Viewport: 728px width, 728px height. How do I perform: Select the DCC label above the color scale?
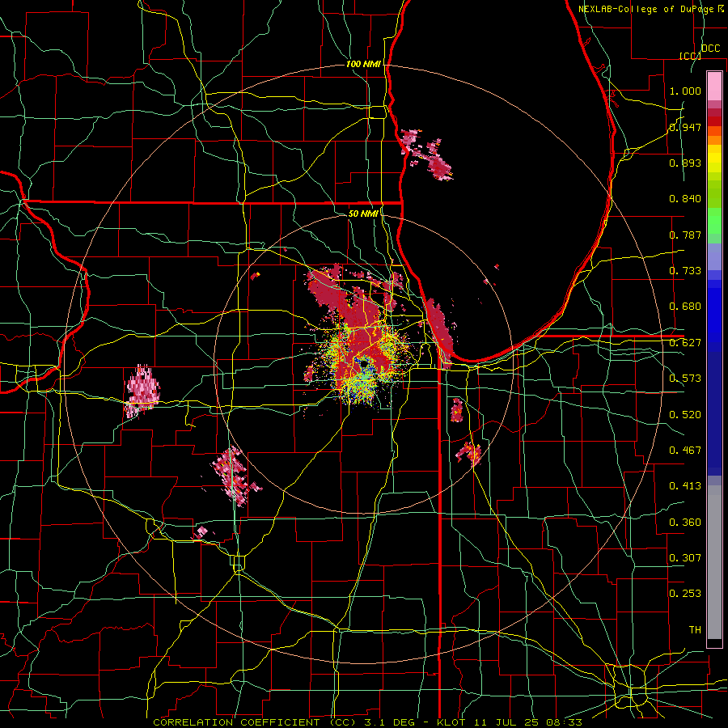[710, 49]
